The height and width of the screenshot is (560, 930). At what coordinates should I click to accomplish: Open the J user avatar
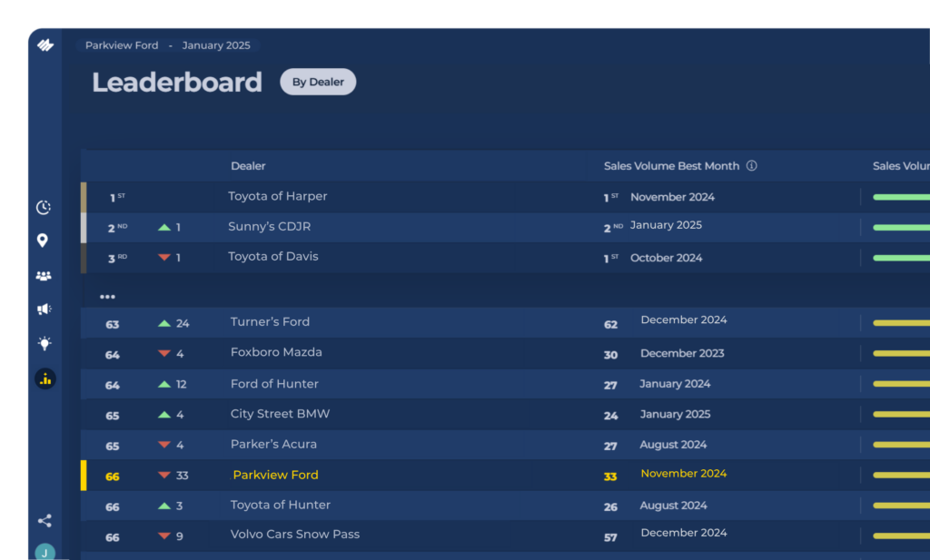[45, 553]
